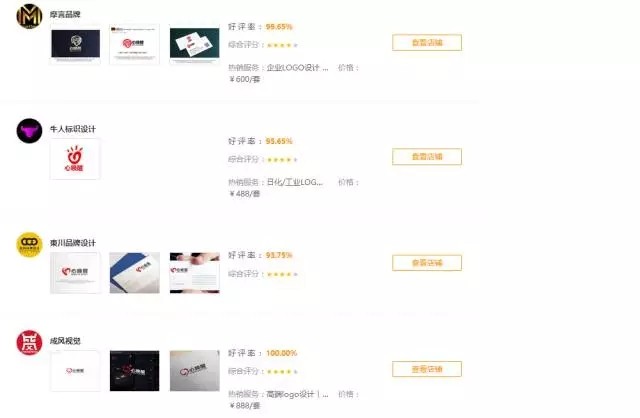View third shop's hand-held card thumbnail

click(194, 273)
